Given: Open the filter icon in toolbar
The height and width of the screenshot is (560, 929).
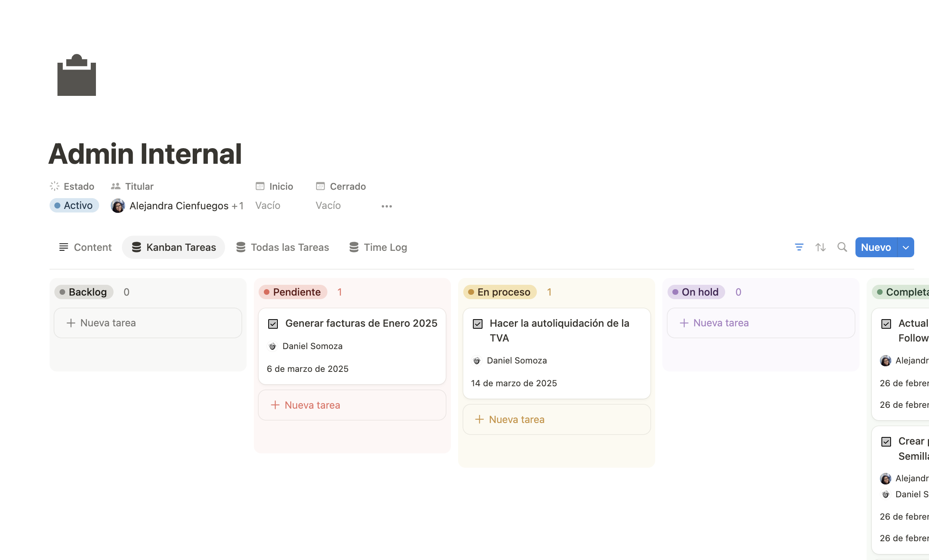Looking at the screenshot, I should 799,247.
